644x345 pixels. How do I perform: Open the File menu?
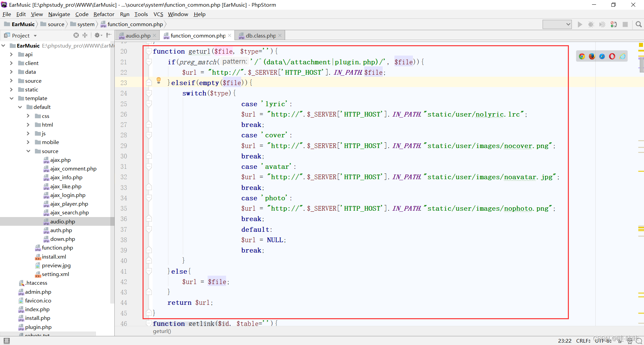pyautogui.click(x=7, y=14)
